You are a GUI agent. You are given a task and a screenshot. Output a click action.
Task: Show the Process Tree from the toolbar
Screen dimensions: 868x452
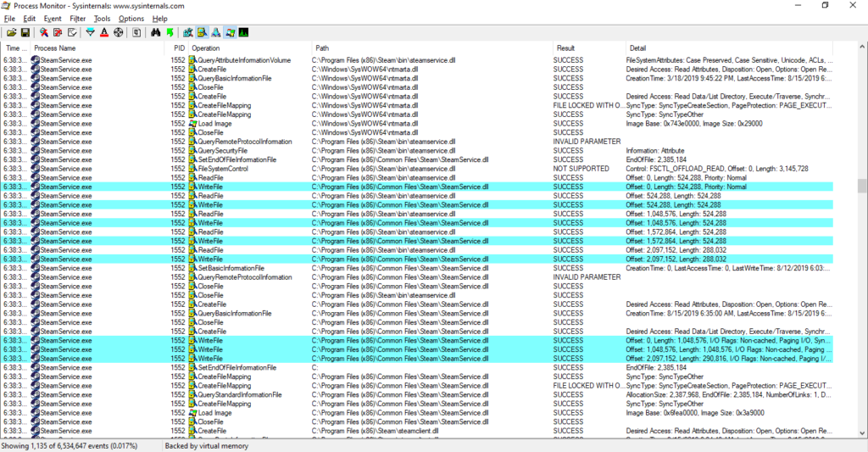(x=136, y=33)
